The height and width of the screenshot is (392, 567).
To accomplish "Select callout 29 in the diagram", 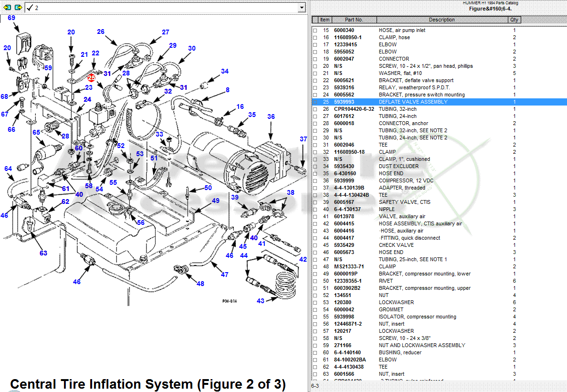I will tap(172, 45).
